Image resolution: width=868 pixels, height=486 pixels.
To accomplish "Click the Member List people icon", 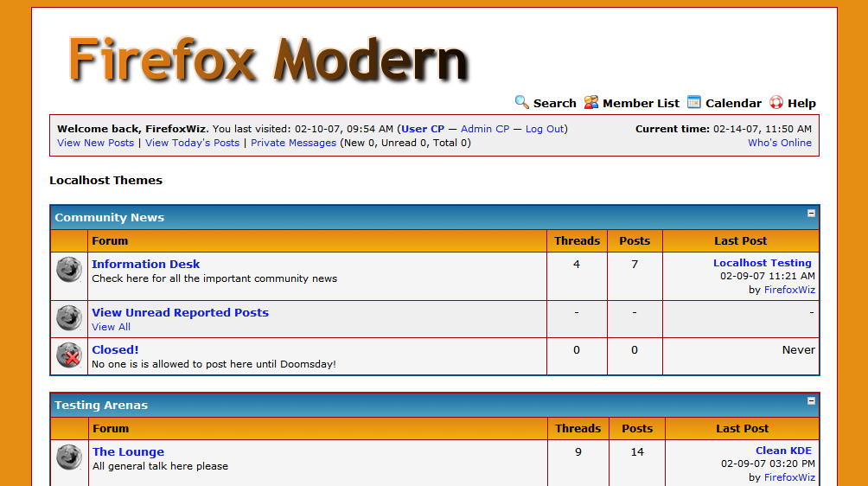I will 591,102.
